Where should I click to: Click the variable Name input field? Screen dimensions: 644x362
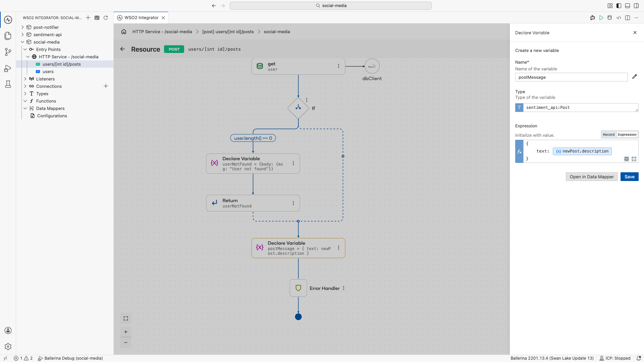point(571,77)
